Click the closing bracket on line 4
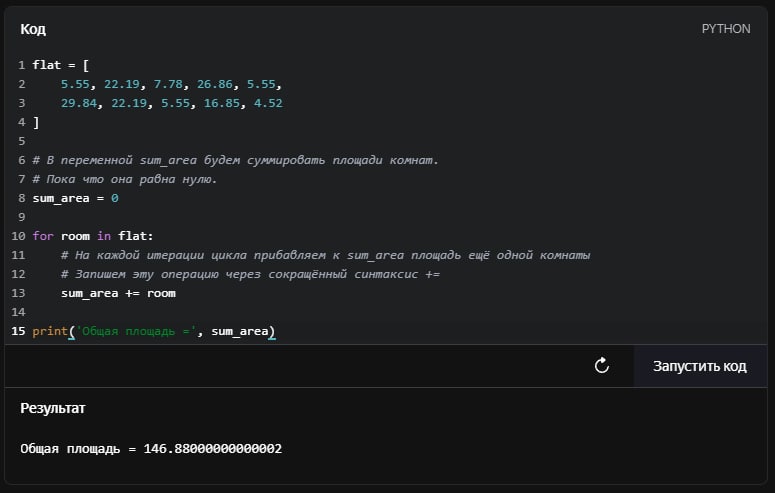The width and height of the screenshot is (775, 493). click(x=36, y=122)
